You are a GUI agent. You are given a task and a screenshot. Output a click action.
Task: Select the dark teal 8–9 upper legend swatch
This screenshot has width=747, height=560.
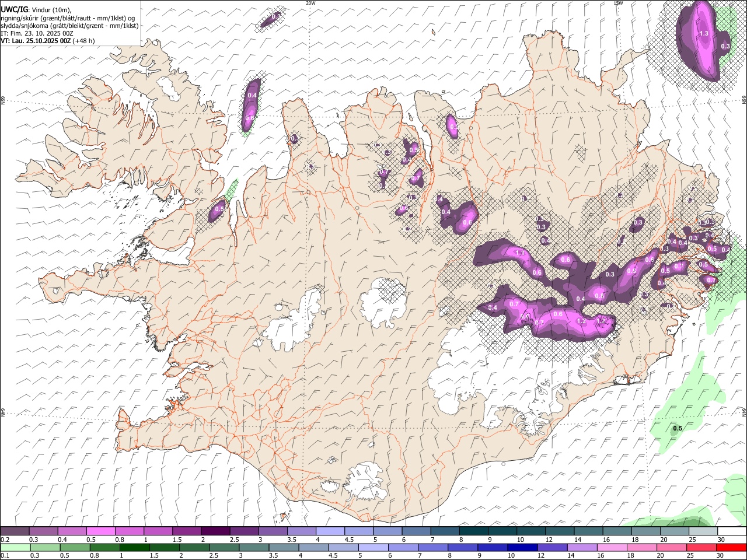click(x=473, y=531)
